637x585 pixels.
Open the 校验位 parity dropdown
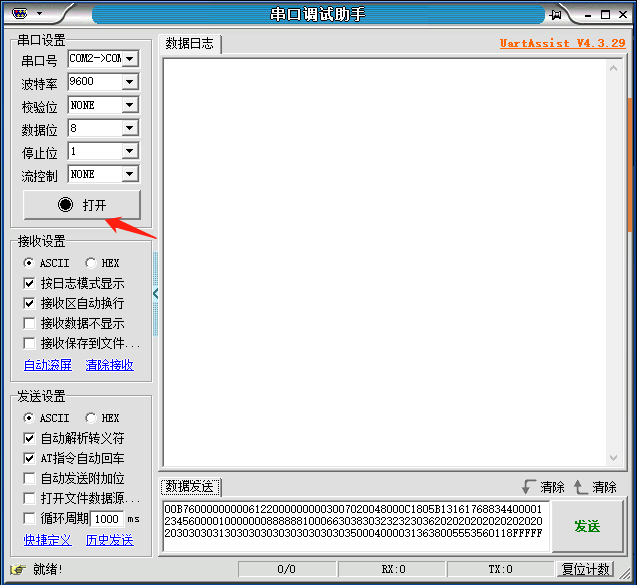point(130,105)
